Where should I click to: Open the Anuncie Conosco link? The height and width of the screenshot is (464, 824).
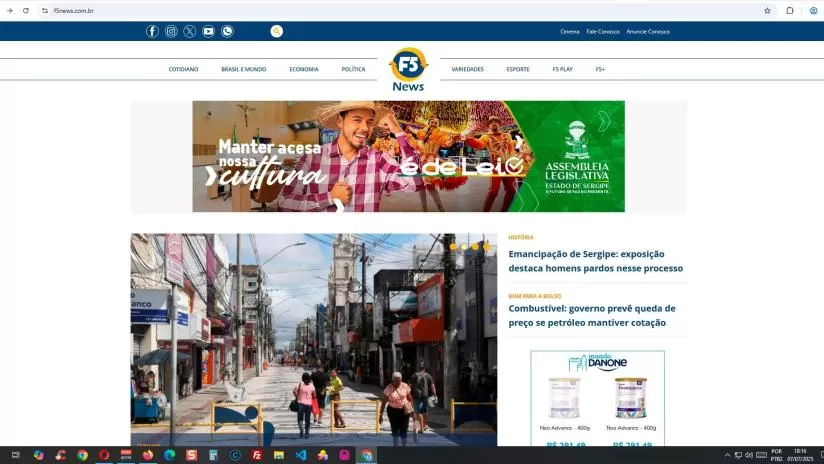tap(648, 32)
